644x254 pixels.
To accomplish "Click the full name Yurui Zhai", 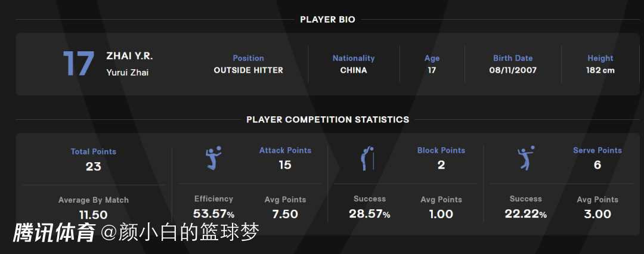I will (x=128, y=73).
